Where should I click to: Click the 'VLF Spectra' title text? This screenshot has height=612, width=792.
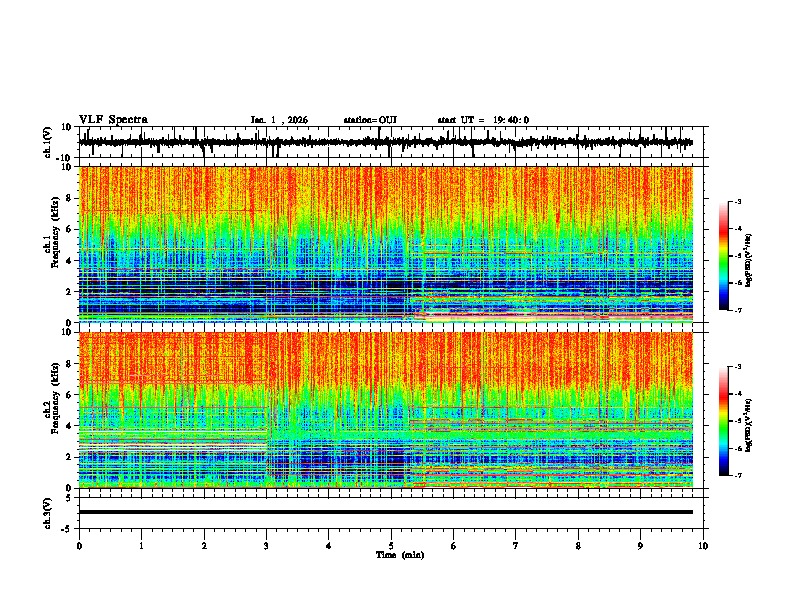[113, 120]
